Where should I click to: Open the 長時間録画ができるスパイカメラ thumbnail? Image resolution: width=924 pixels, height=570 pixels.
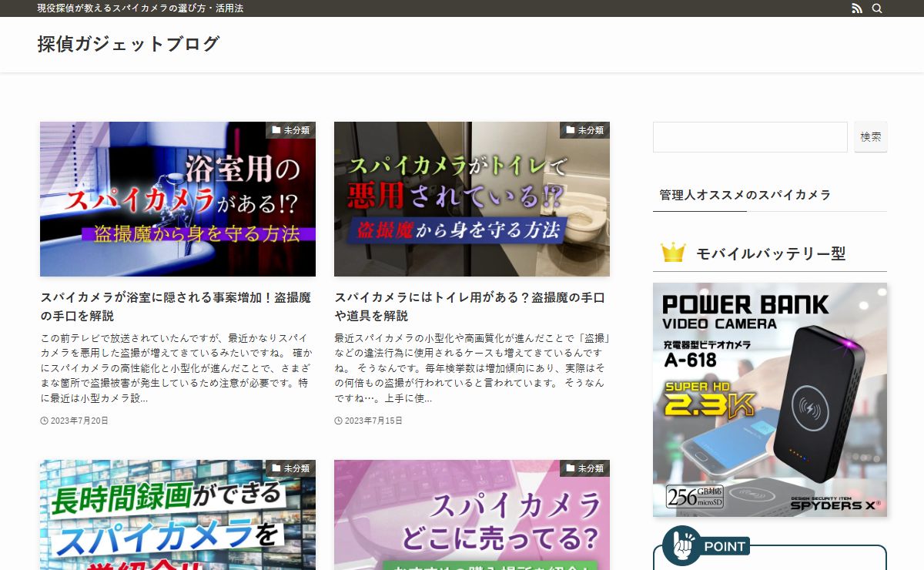(x=178, y=515)
